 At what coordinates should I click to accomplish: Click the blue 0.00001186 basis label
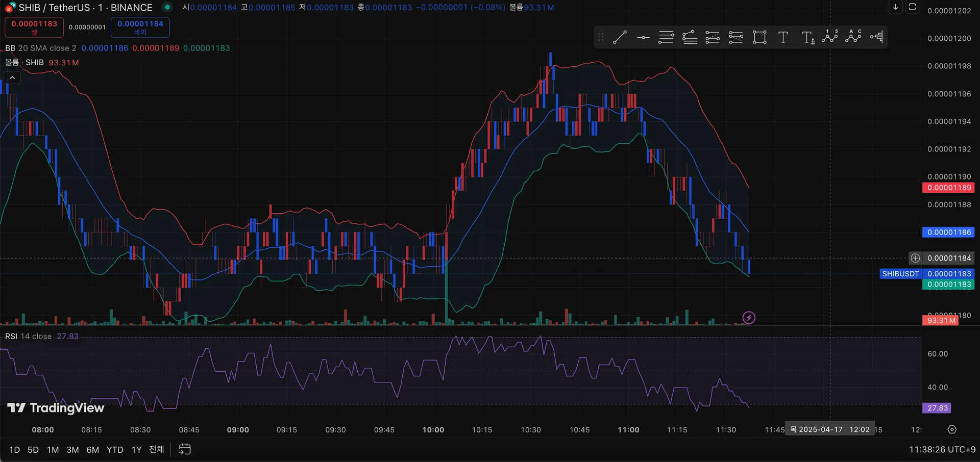(x=949, y=232)
